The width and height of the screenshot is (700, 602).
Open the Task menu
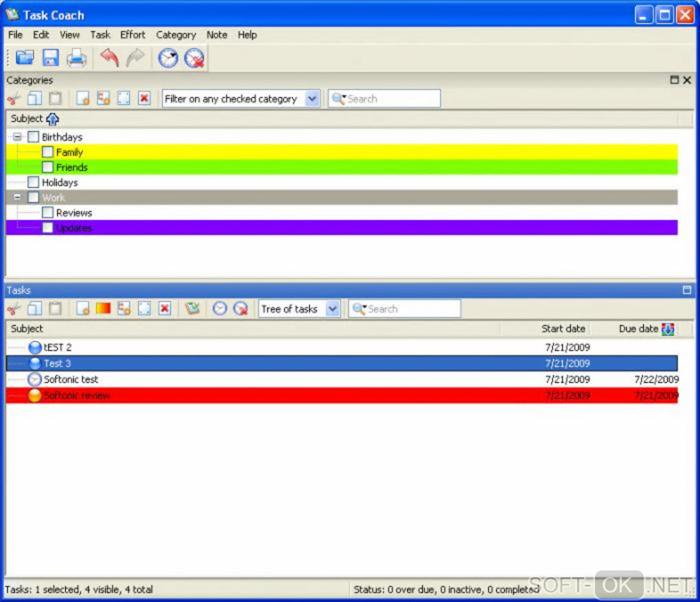[100, 35]
